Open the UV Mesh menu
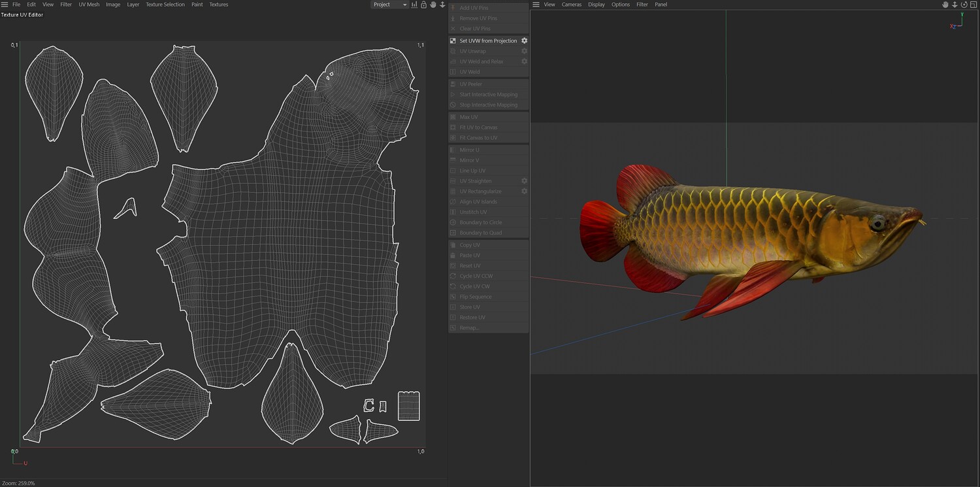Screen dimensions: 980x487 (x=90, y=5)
